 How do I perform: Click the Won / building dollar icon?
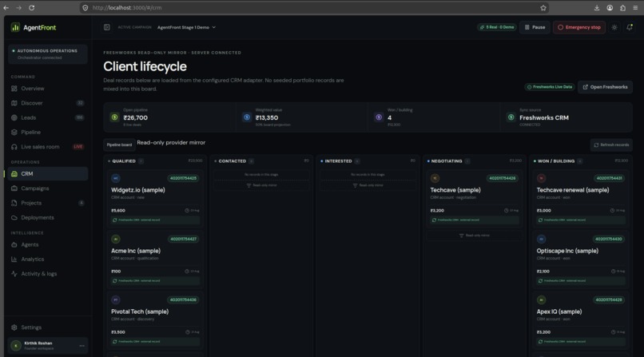[379, 117]
